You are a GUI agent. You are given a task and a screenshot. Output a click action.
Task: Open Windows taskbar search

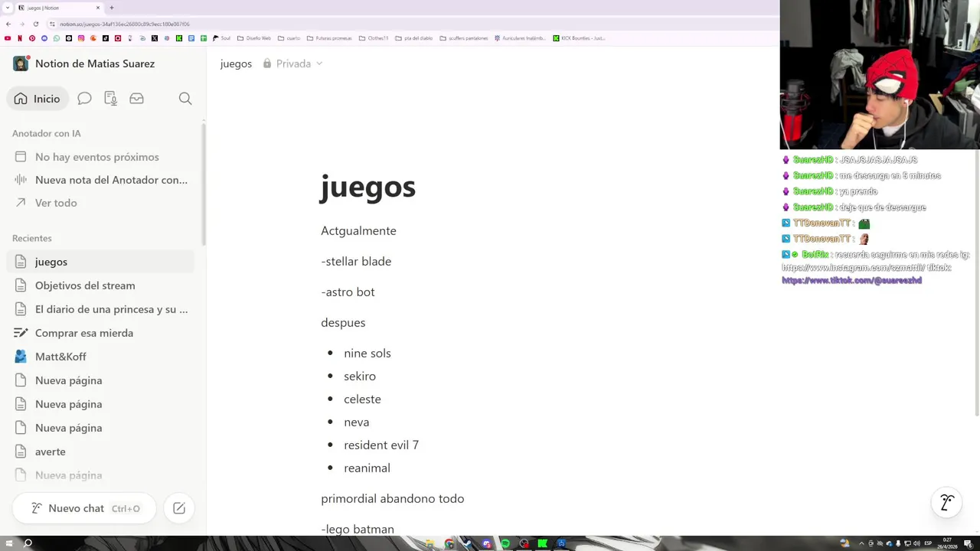(28, 543)
